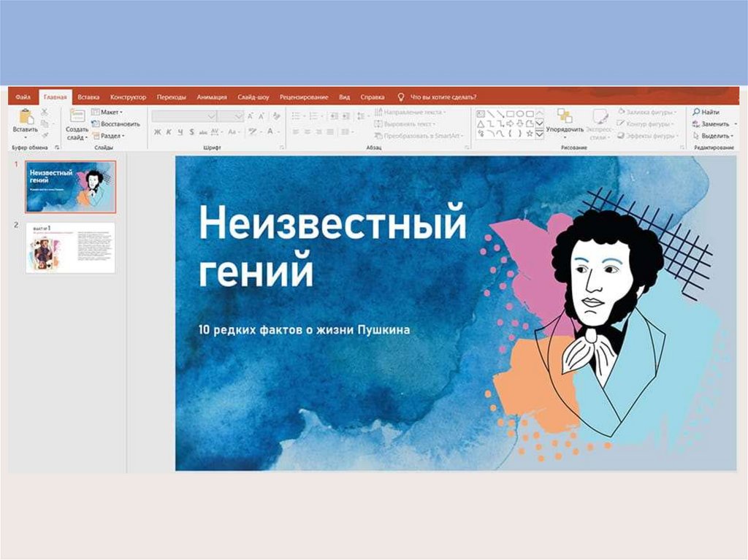748x560 pixels.
Task: Select the straight Line shape
Action: pos(490,114)
